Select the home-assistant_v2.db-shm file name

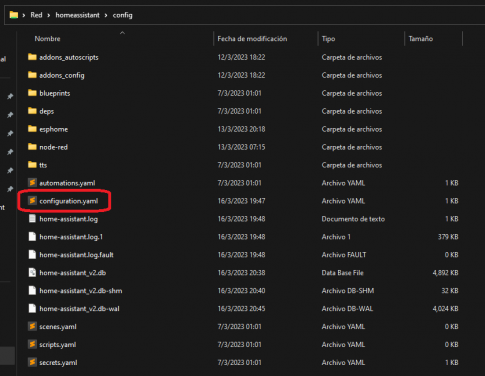(81, 291)
